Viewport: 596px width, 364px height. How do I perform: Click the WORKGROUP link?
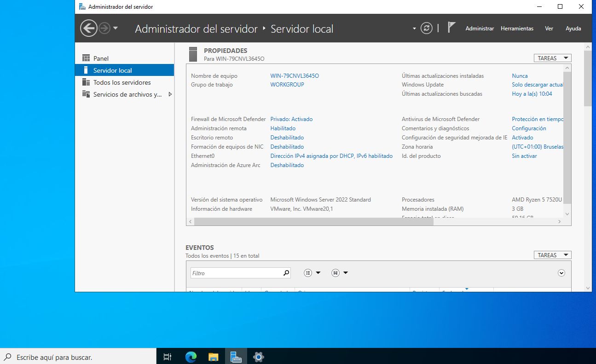(x=287, y=85)
